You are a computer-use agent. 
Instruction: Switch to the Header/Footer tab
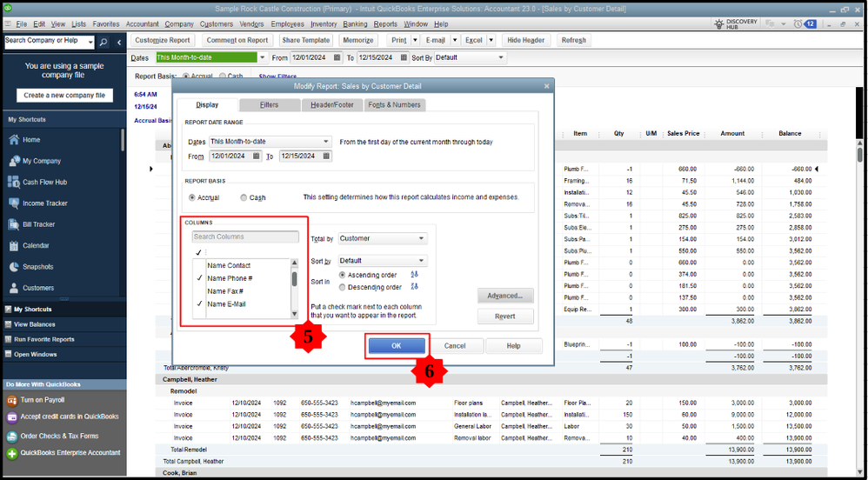(x=332, y=104)
